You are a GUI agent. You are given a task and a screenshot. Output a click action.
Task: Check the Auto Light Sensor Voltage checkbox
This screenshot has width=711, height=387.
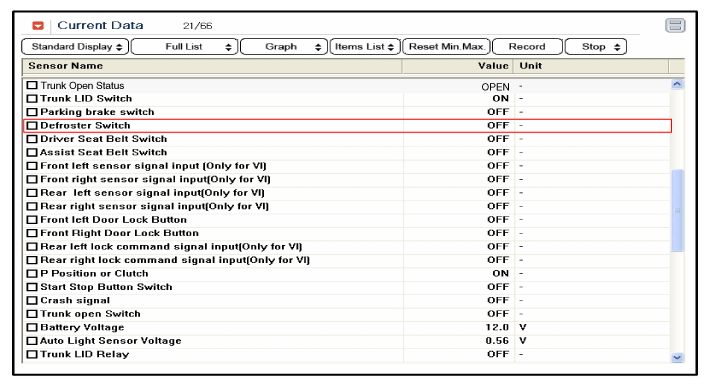click(32, 341)
